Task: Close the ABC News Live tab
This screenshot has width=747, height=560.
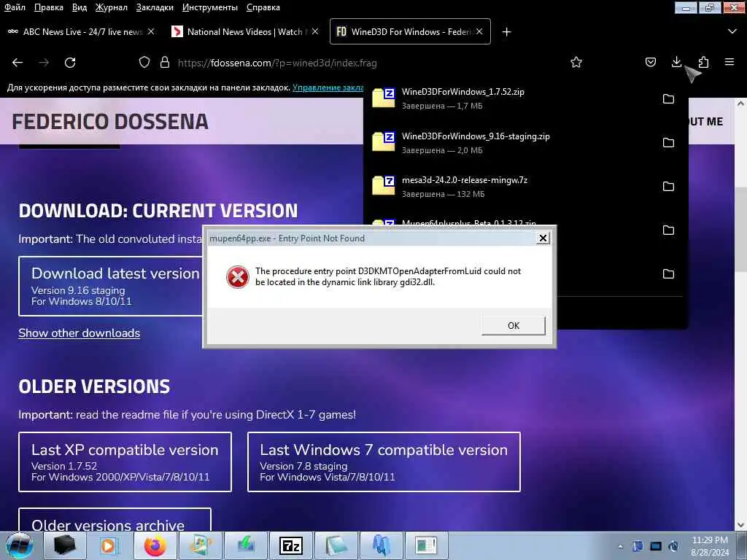Action: [x=151, y=31]
